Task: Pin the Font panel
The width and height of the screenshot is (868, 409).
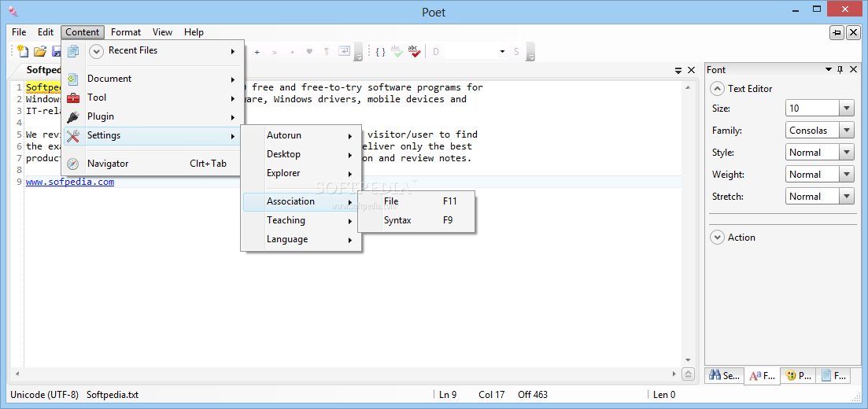Action: [x=840, y=70]
